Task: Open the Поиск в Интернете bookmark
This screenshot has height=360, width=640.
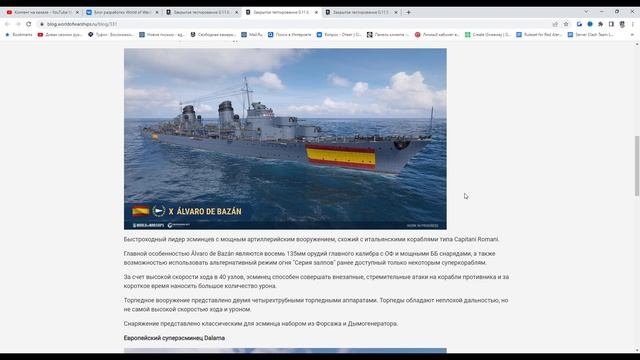Action: [289, 35]
